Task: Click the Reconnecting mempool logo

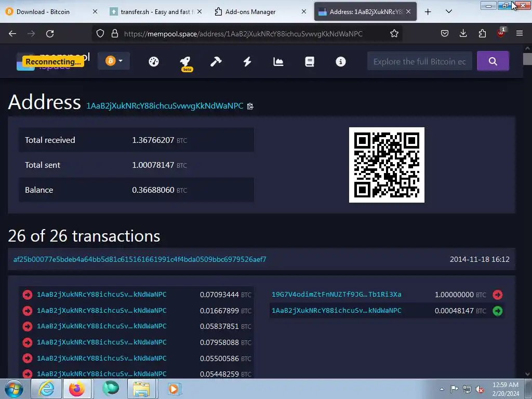Action: (54, 61)
